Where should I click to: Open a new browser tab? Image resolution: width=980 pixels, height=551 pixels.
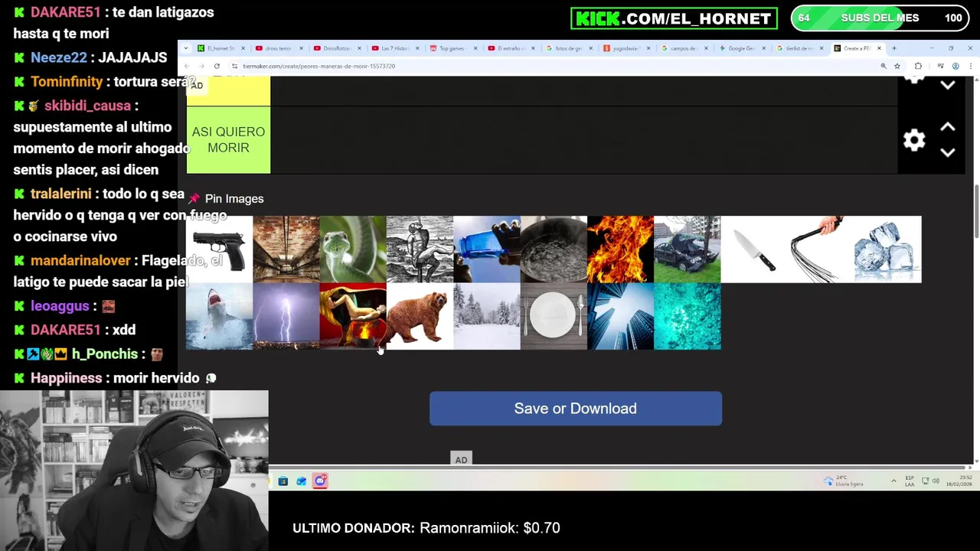coord(893,48)
